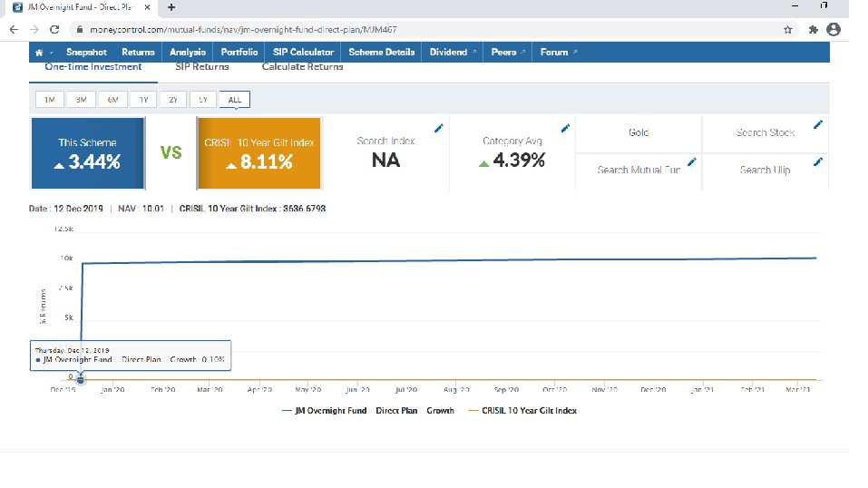
Task: Open browser profile avatar
Action: pyautogui.click(x=834, y=29)
